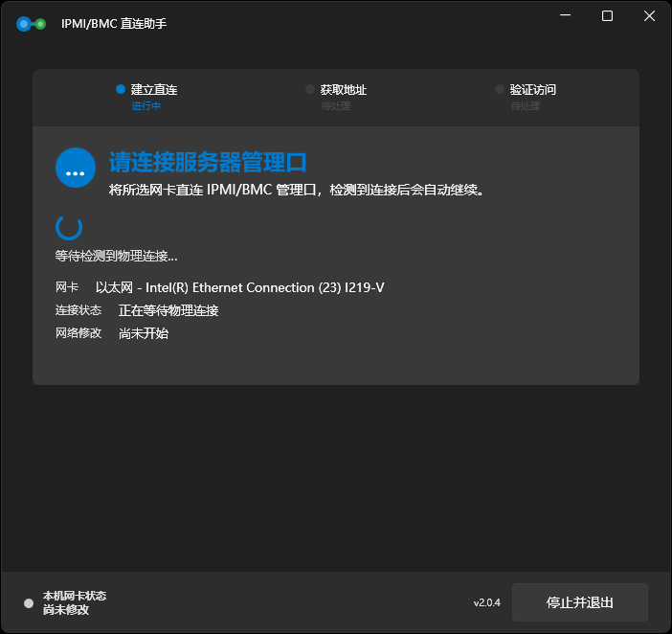The image size is (672, 634).
Task: Select the 验证访问 step
Action: click(526, 97)
